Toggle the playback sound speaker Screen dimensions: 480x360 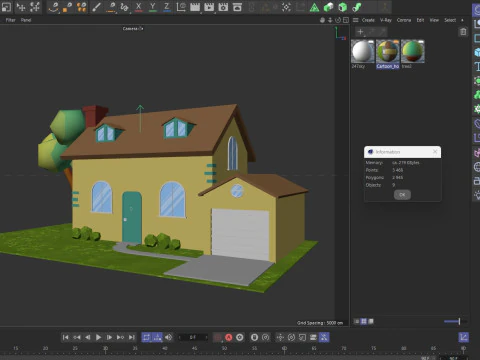tap(168, 337)
